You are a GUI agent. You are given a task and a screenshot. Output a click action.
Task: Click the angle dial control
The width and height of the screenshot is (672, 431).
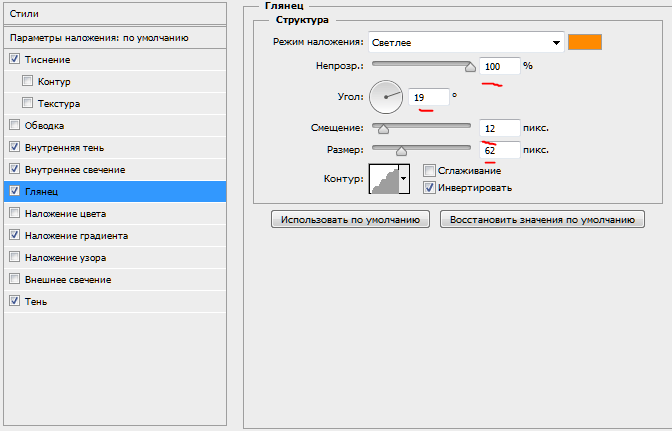pyautogui.click(x=385, y=97)
